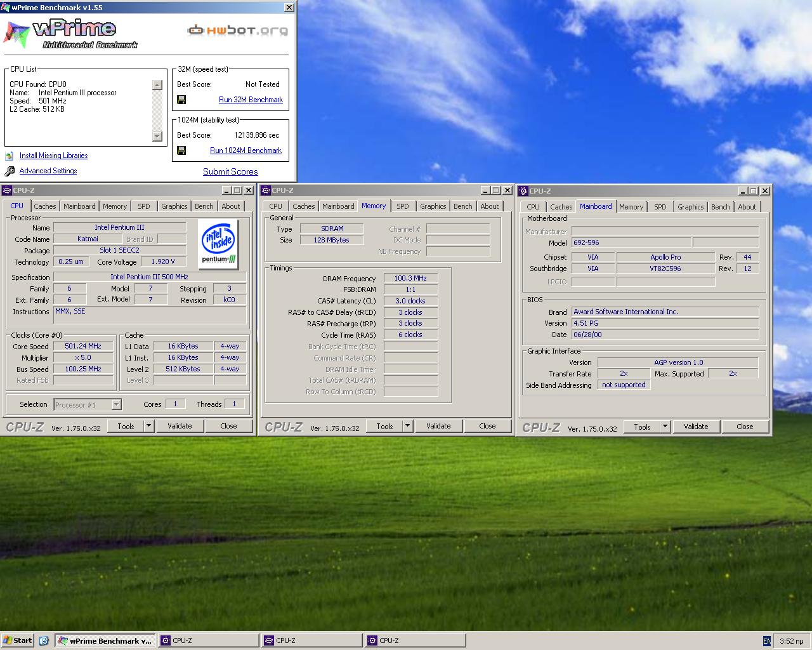The image size is (812, 650).
Task: Click the floppy save icon beside Run 32M Benchmark
Action: point(181,100)
